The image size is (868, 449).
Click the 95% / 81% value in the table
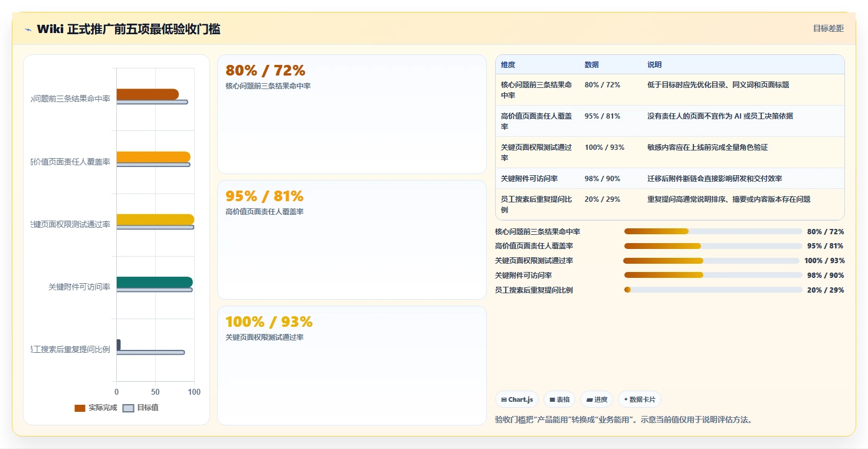pos(602,116)
